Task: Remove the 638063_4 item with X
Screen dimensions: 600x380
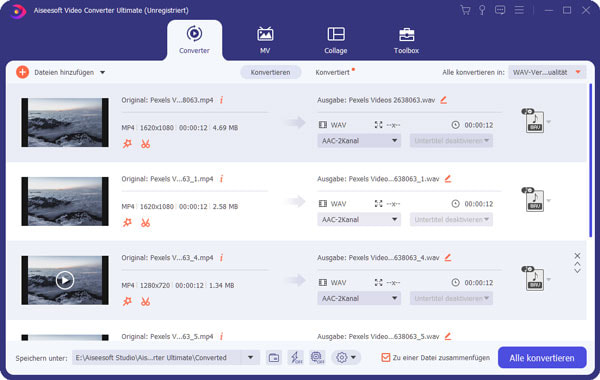Action: (577, 256)
